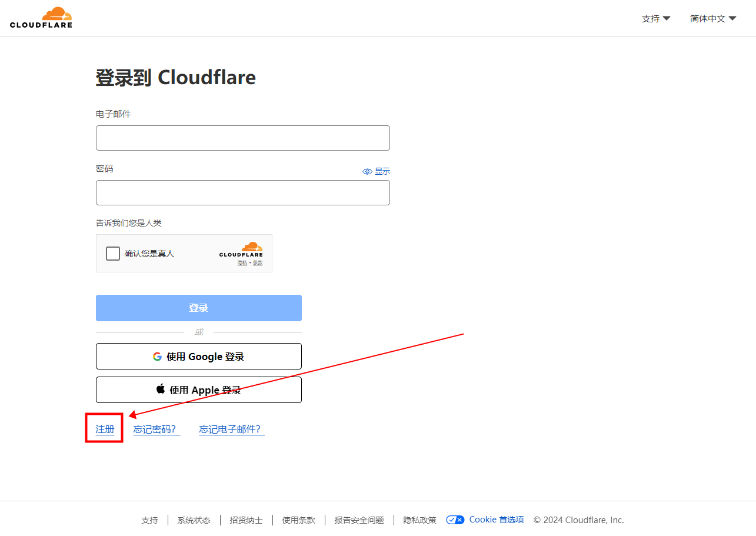Screen dimensions: 756x536
Task: Click the blue 登录 button
Action: tap(199, 308)
